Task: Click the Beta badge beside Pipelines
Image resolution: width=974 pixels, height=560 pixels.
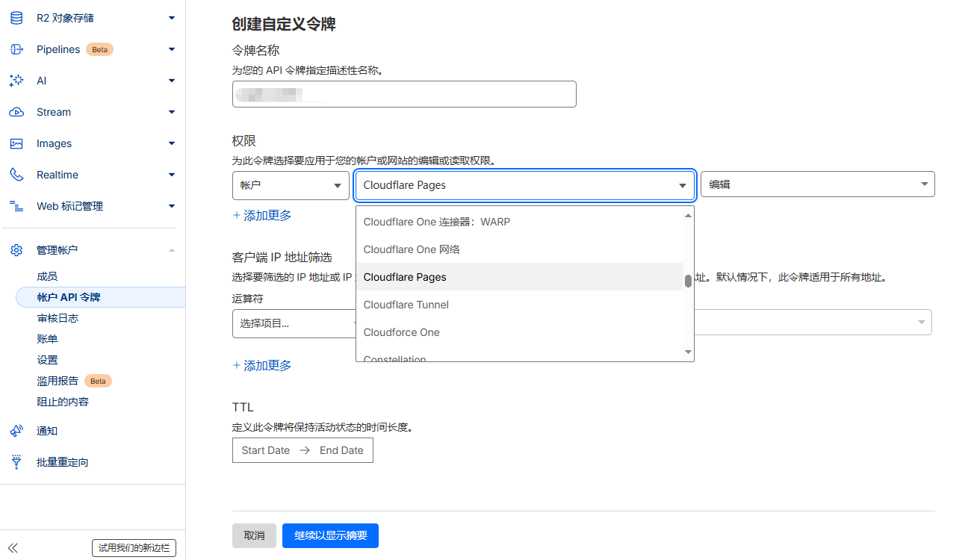Action: pos(99,49)
